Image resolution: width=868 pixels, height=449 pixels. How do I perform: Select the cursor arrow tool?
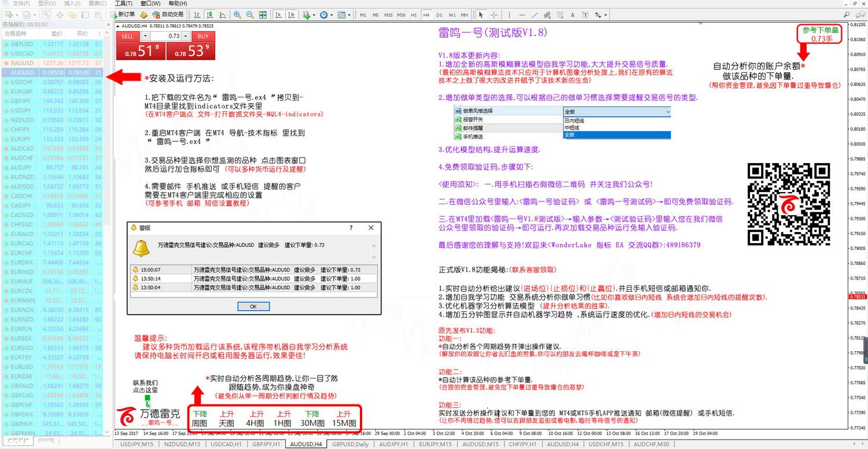coord(481,14)
